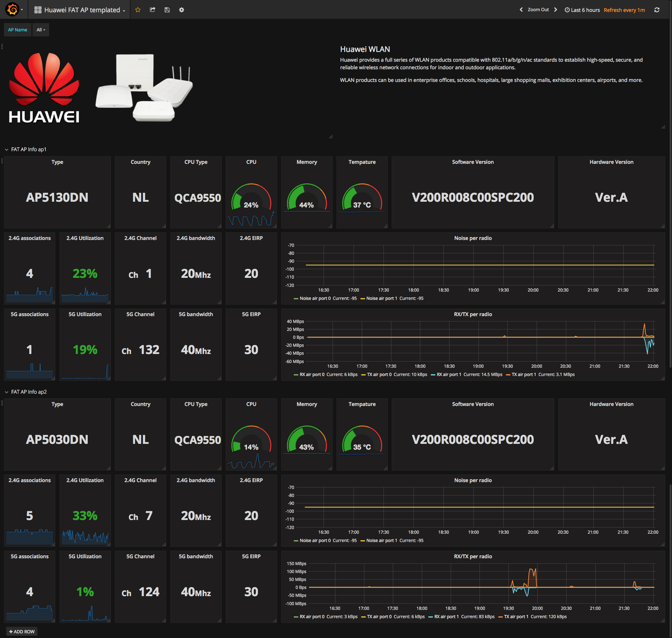This screenshot has width=672, height=638.
Task: Click the ap1 Memory gauge showing 44%
Action: [307, 197]
